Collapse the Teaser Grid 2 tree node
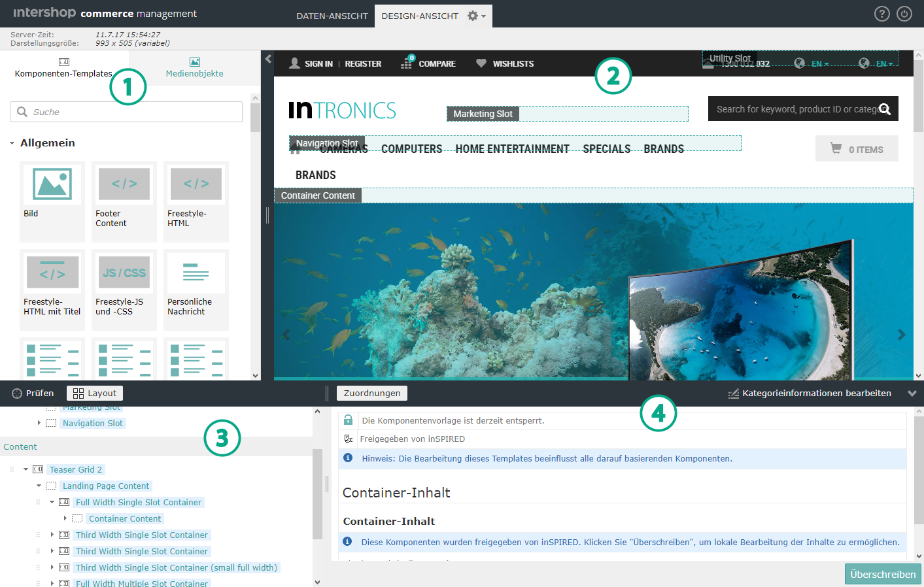Image resolution: width=924 pixels, height=587 pixels. point(26,469)
